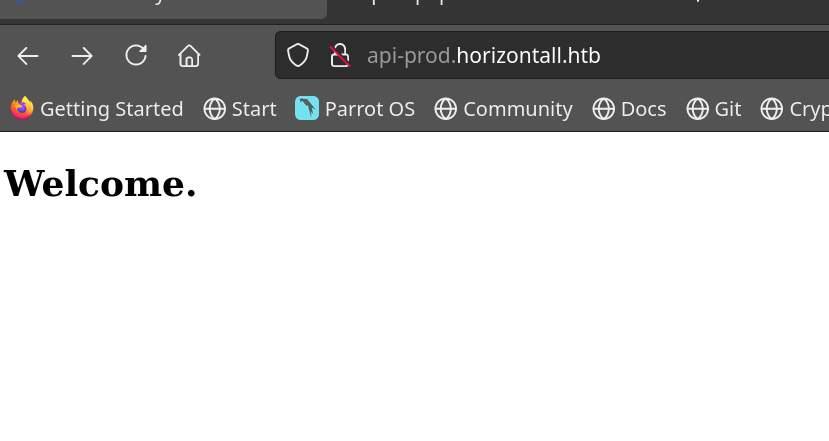
Task: Select the Git bookmark
Action: [x=714, y=109]
